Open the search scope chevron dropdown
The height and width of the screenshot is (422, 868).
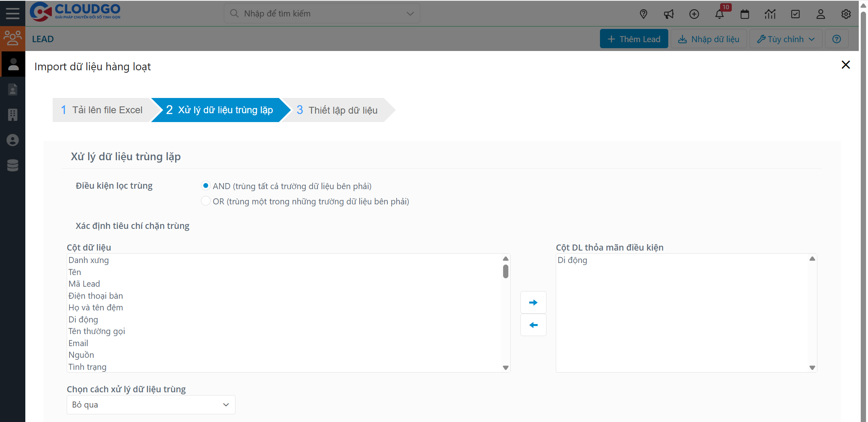pos(409,13)
